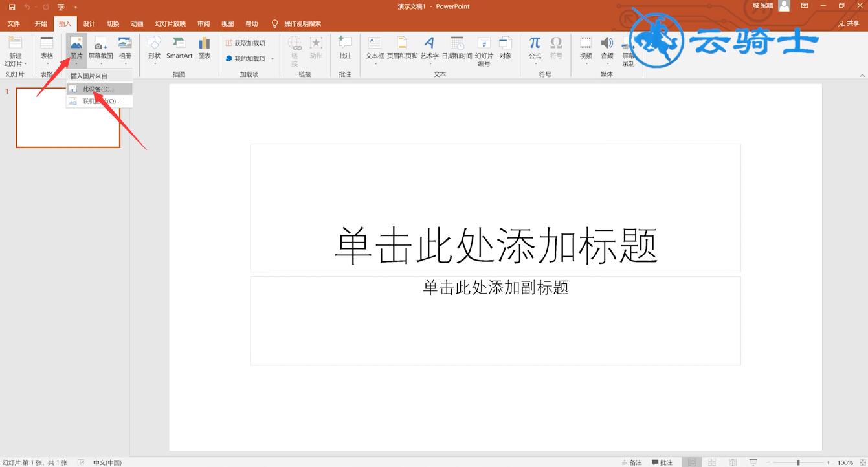Open the 形状 (Shapes) gallery
The image size is (868, 467).
pos(154,51)
